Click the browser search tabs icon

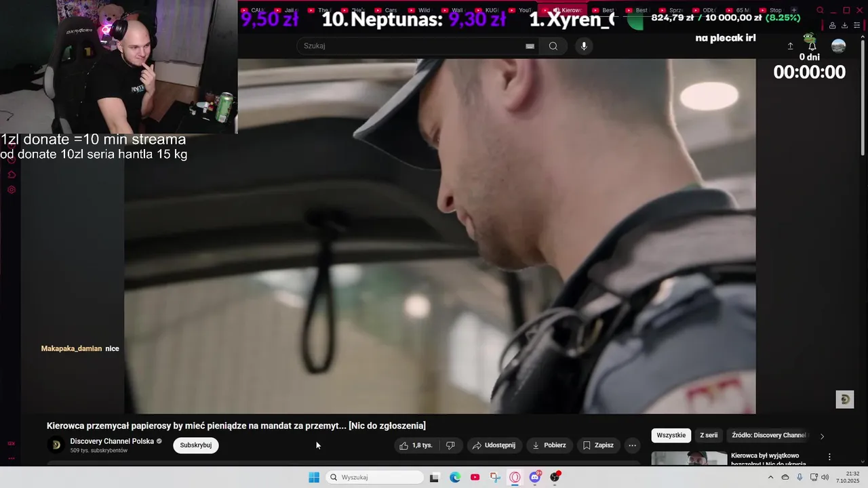click(820, 10)
